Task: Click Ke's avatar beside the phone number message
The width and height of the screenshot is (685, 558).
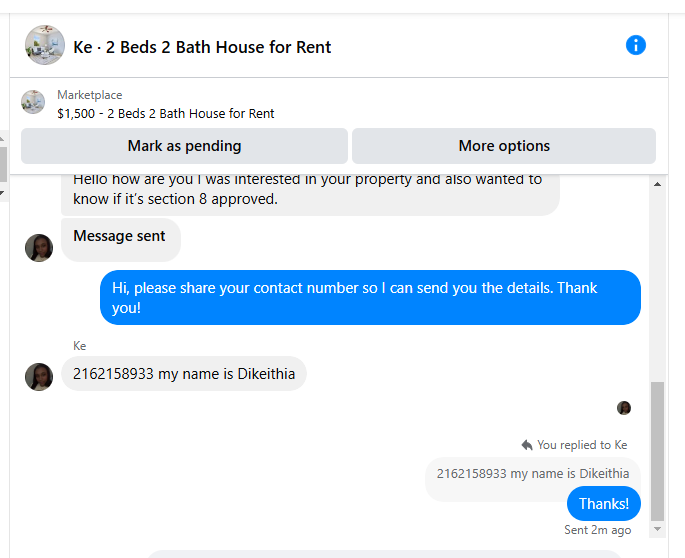Action: (x=39, y=377)
